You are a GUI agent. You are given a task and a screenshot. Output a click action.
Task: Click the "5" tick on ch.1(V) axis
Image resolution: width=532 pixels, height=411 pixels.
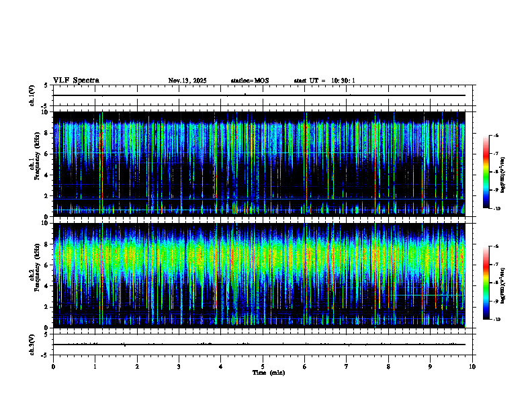click(46, 85)
